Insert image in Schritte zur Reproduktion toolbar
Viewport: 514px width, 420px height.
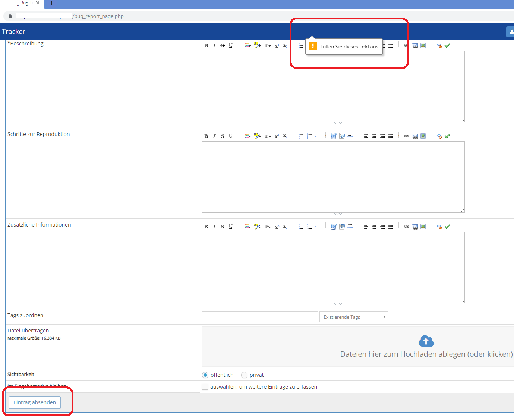pos(423,136)
